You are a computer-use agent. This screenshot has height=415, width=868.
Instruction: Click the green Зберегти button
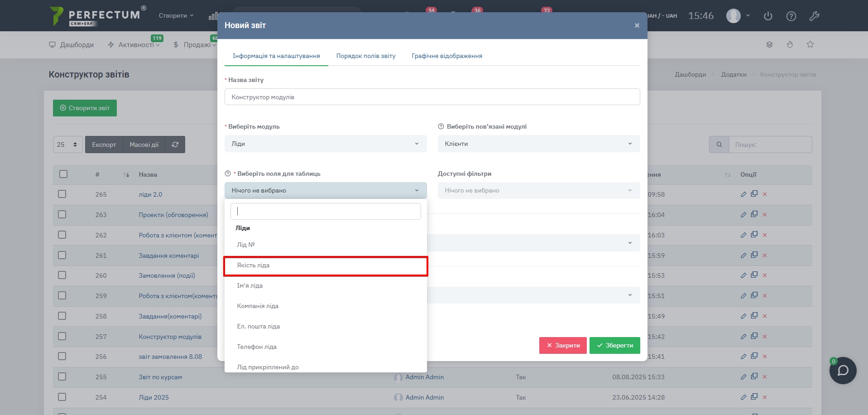click(x=614, y=345)
